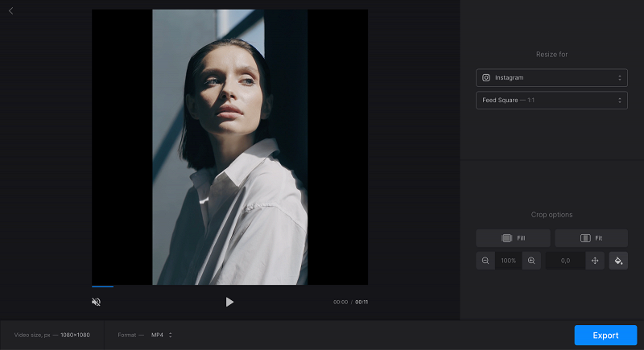Click the move position arrows icon
The height and width of the screenshot is (350, 644).
click(595, 261)
